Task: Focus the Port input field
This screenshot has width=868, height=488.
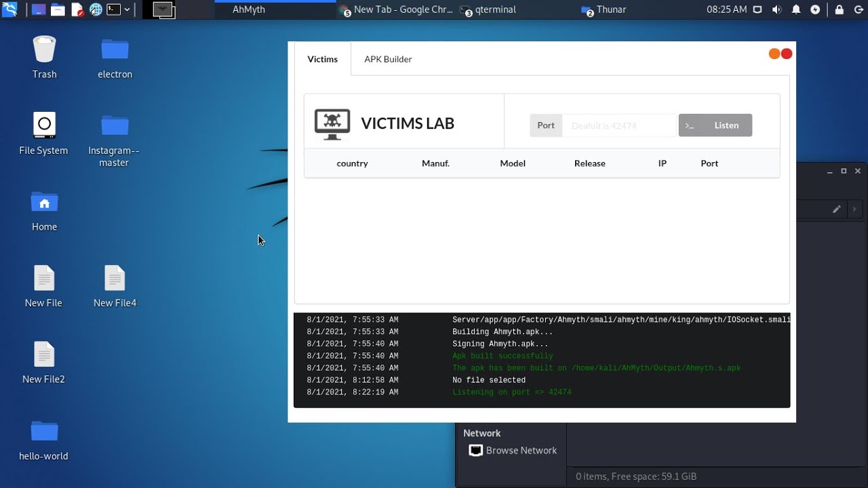Action: pyautogui.click(x=619, y=125)
